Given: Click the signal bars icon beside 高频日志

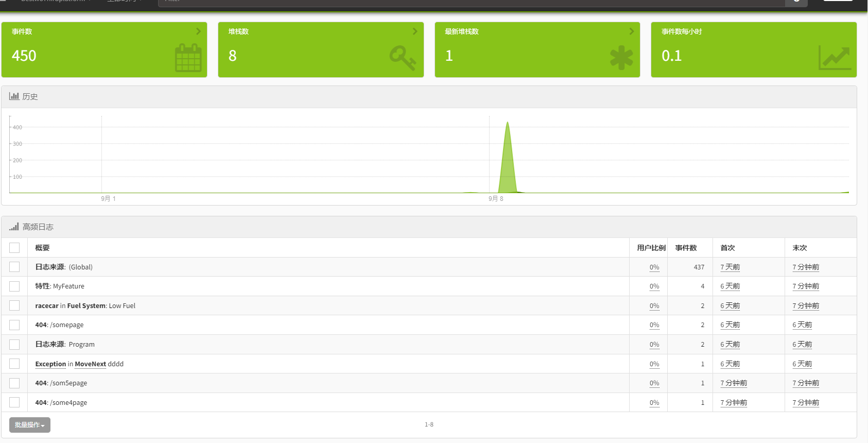Looking at the screenshot, I should 14,226.
